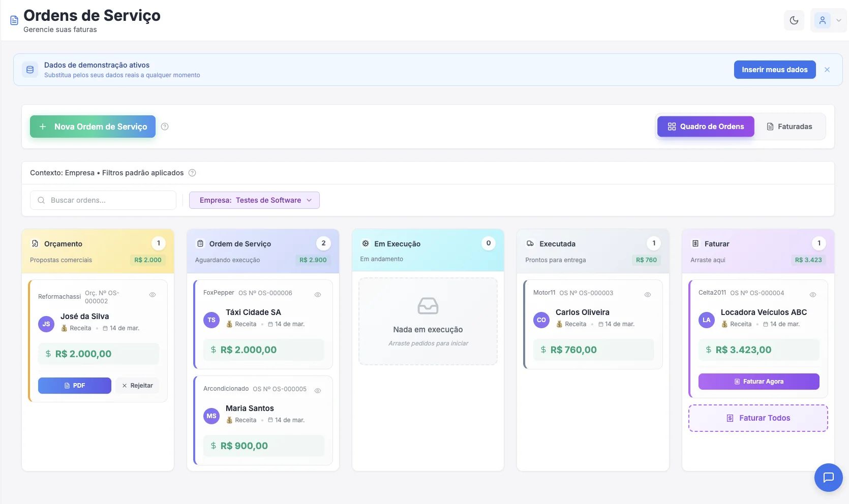Screen dimensions: 849x504
Task: Click the help icon beside Nova Ordem de Serviço
Action: (x=165, y=127)
